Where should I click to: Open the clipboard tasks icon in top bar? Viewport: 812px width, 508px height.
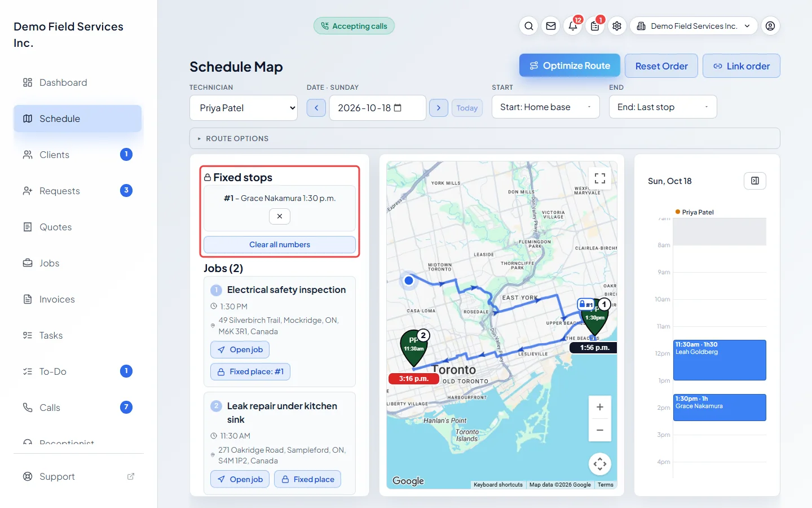pyautogui.click(x=595, y=26)
